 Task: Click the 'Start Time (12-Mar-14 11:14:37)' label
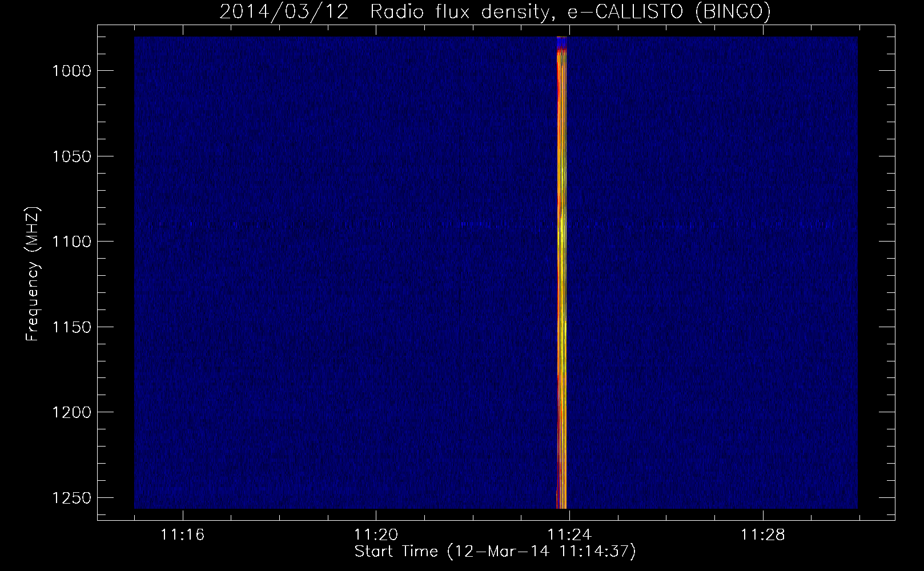click(x=495, y=552)
